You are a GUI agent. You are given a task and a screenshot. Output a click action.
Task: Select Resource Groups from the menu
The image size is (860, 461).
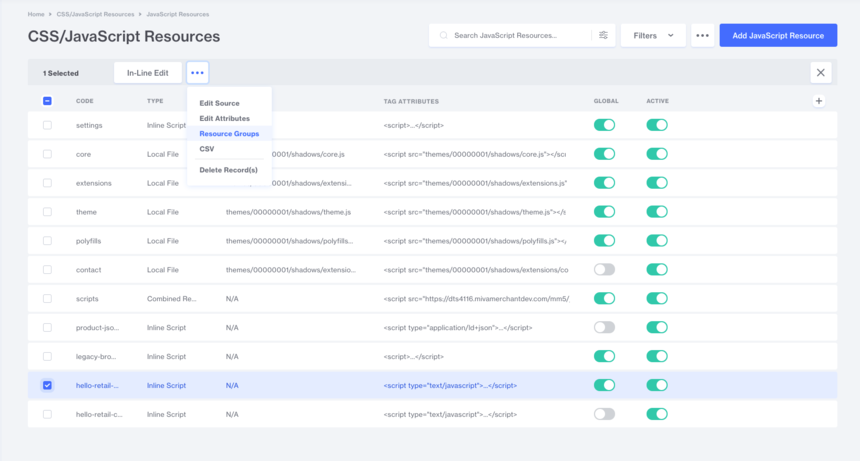point(229,133)
